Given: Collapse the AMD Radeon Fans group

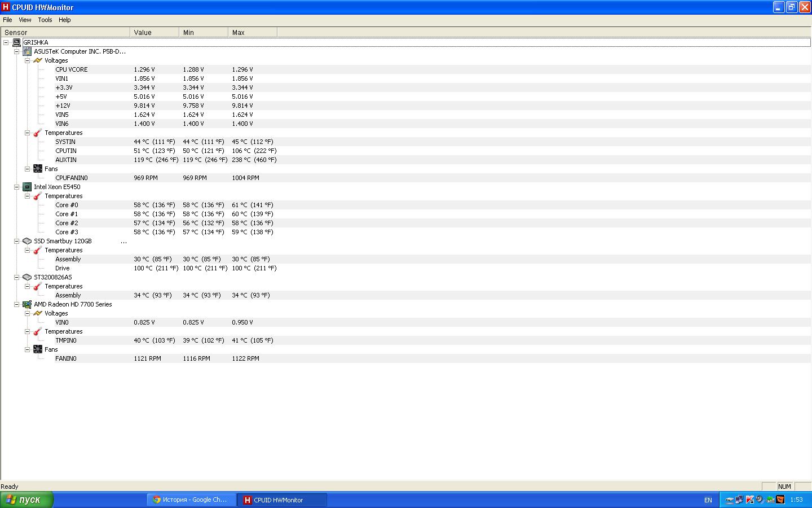Looking at the screenshot, I should (27, 349).
